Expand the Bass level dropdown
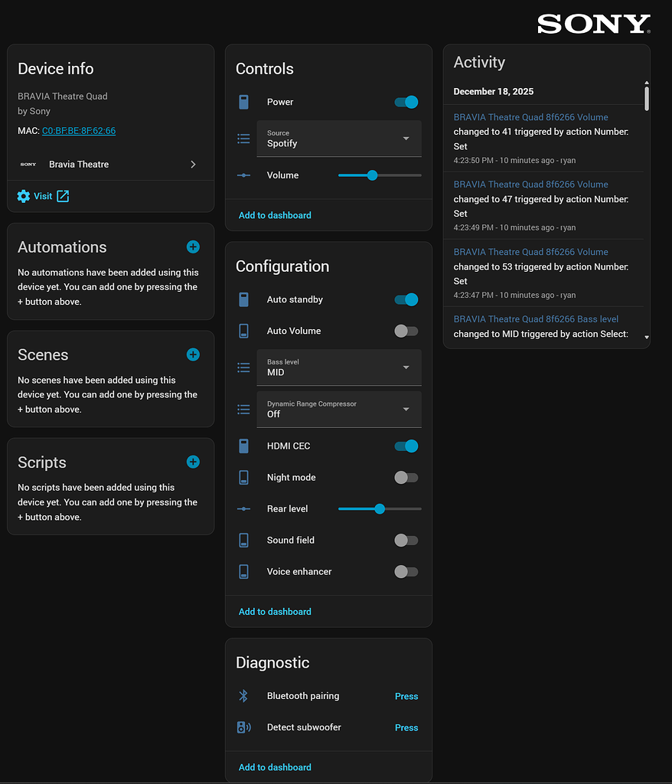This screenshot has height=784, width=672. [x=339, y=367]
